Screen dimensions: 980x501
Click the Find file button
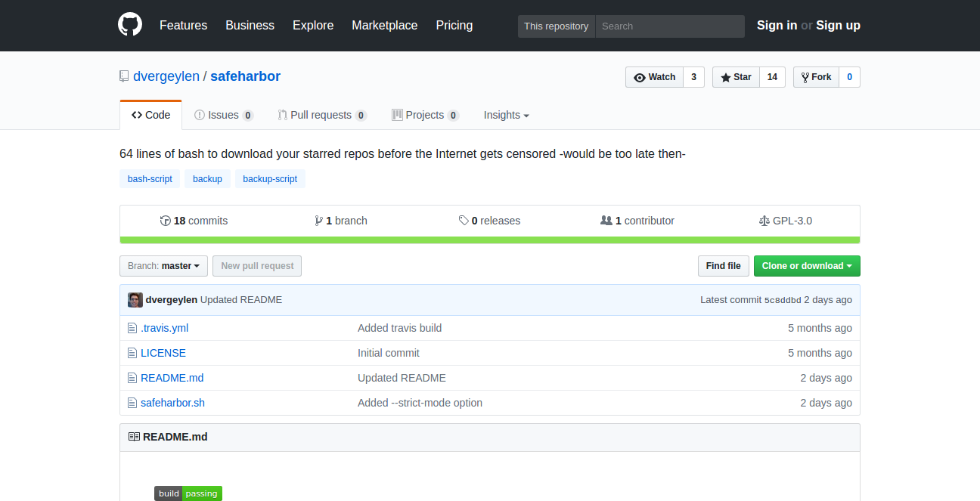coord(724,266)
